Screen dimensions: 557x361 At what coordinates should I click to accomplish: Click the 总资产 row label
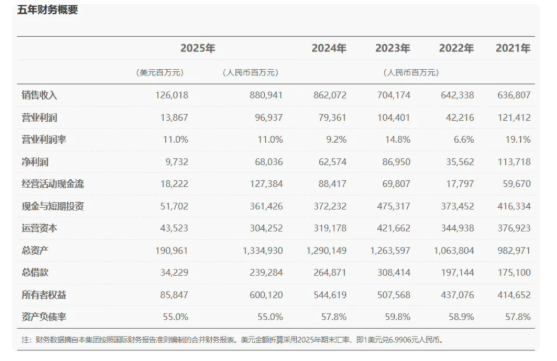(x=35, y=250)
